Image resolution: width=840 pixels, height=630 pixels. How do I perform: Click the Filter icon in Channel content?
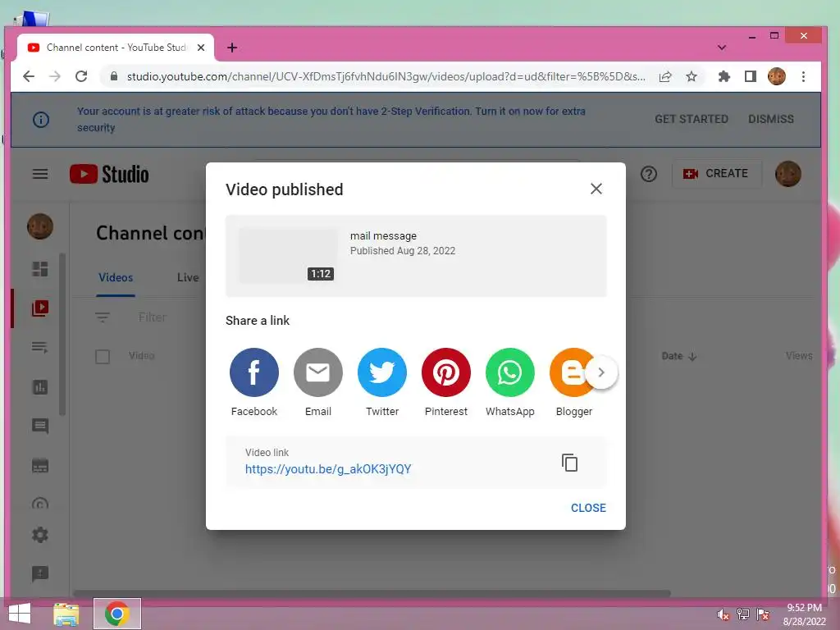coord(103,317)
